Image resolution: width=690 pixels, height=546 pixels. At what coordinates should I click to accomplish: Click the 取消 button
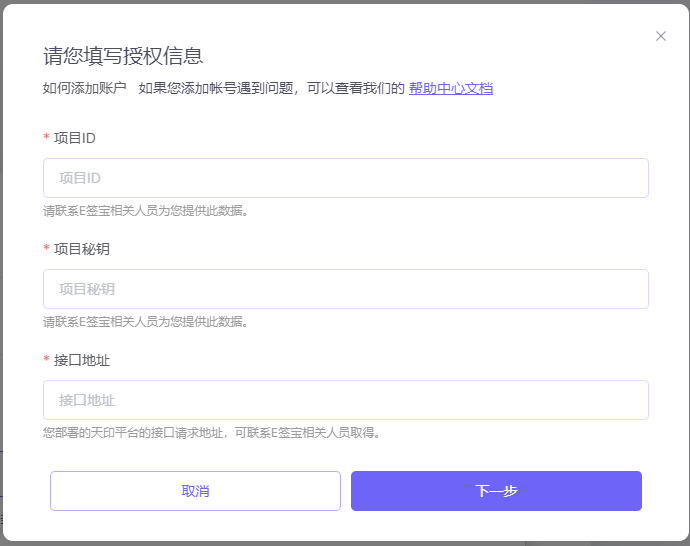coord(195,491)
